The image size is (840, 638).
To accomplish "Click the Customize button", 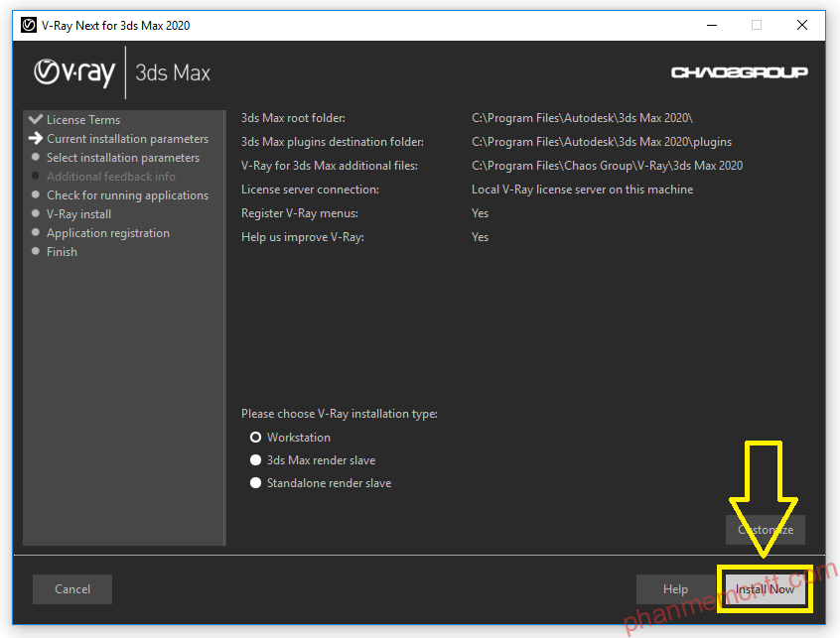I will click(766, 530).
